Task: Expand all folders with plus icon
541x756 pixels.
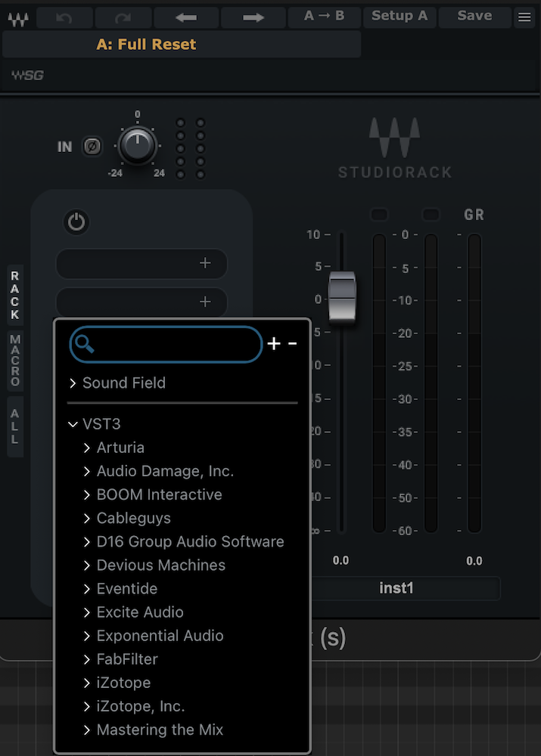Action: [x=274, y=343]
